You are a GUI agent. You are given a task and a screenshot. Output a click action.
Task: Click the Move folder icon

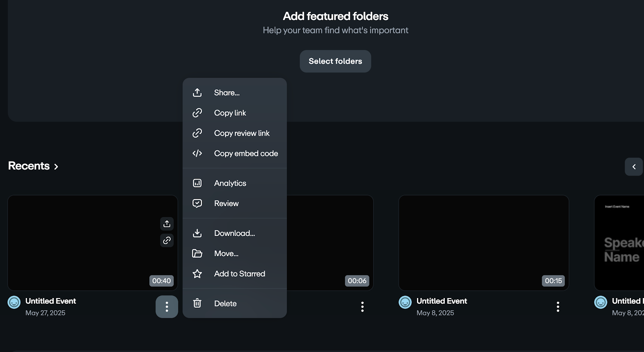(197, 253)
